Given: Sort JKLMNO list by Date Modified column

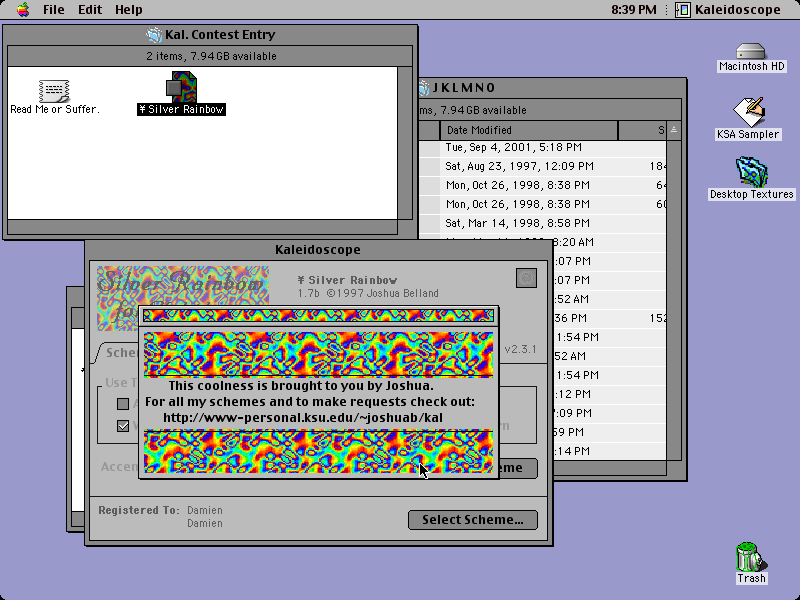Looking at the screenshot, I should tap(529, 130).
